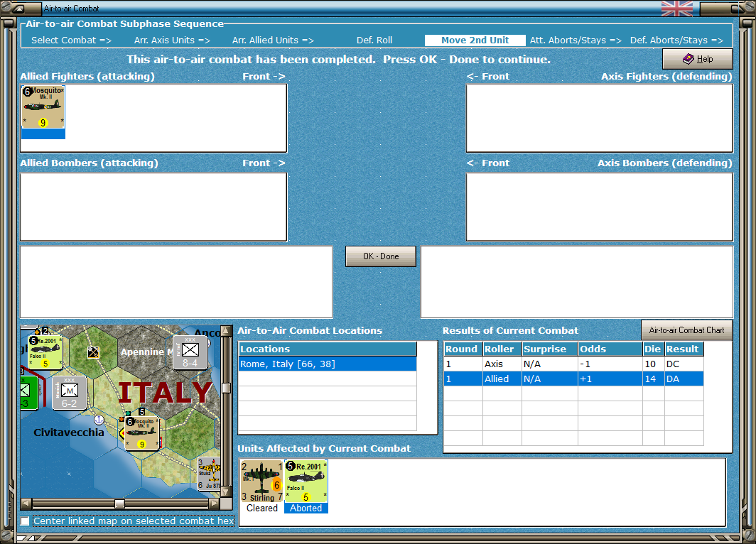This screenshot has width=756, height=544.
Task: Click the Odds column header
Action: [610, 349]
